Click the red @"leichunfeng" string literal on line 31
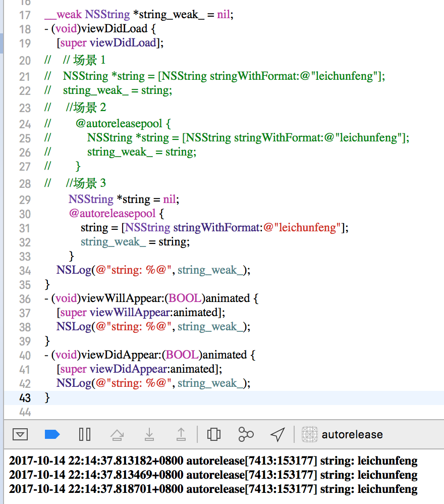The image size is (444, 504). pos(302,228)
